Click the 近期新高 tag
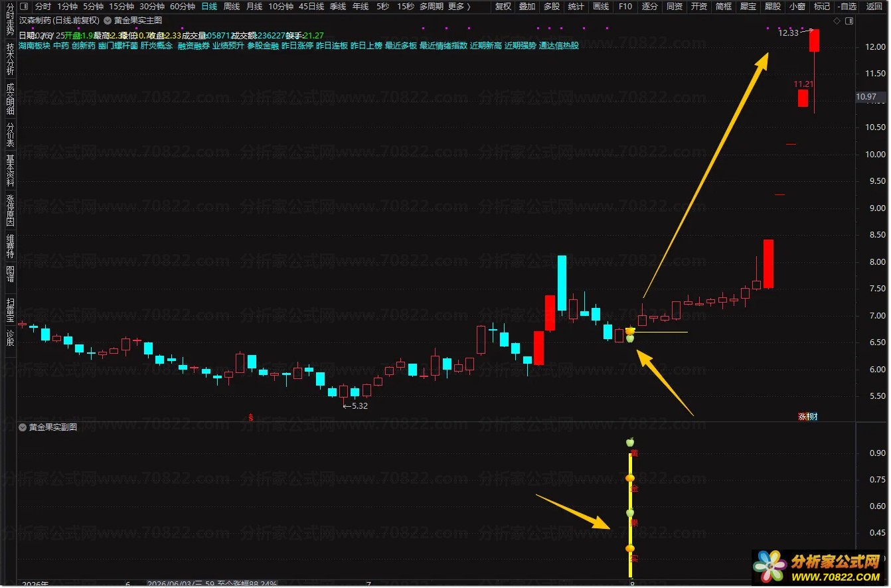Image resolution: width=891 pixels, height=588 pixels. tap(486, 46)
